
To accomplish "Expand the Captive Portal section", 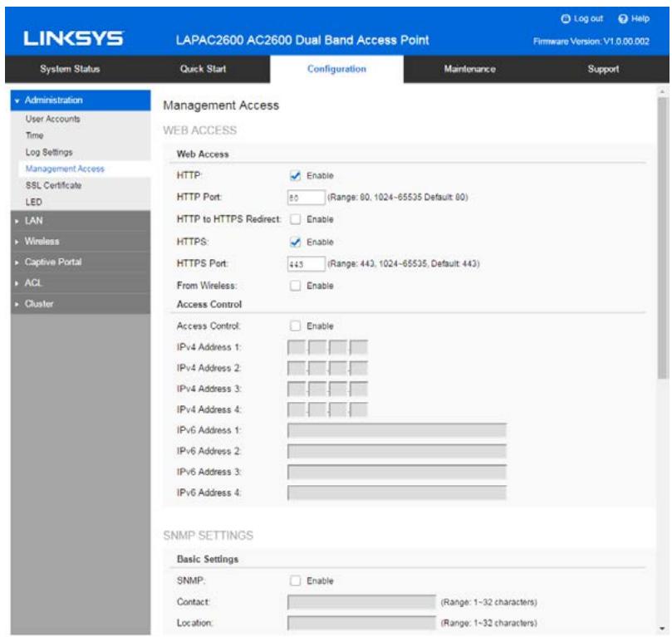I will point(81,262).
